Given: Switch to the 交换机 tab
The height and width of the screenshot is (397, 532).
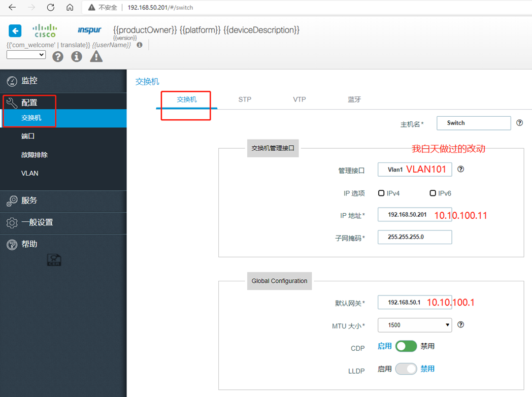Looking at the screenshot, I should 187,100.
